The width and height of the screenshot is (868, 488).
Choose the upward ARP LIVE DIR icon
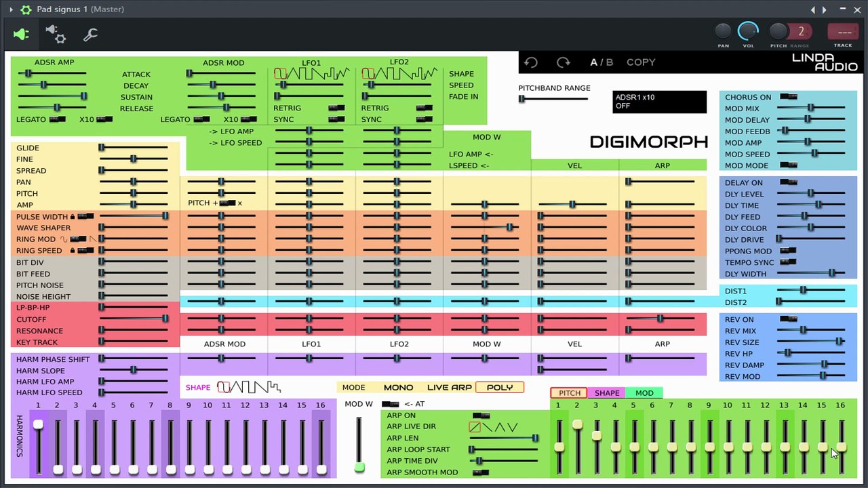point(475,427)
